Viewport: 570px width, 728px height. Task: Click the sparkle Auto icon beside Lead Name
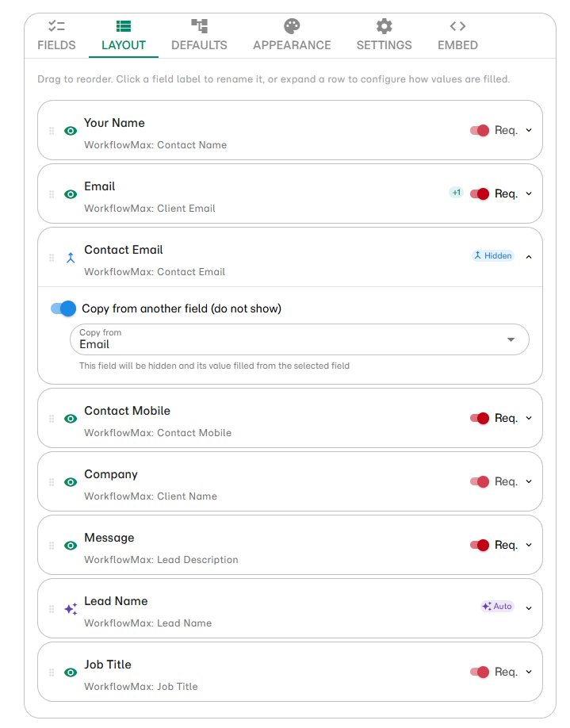pos(70,608)
